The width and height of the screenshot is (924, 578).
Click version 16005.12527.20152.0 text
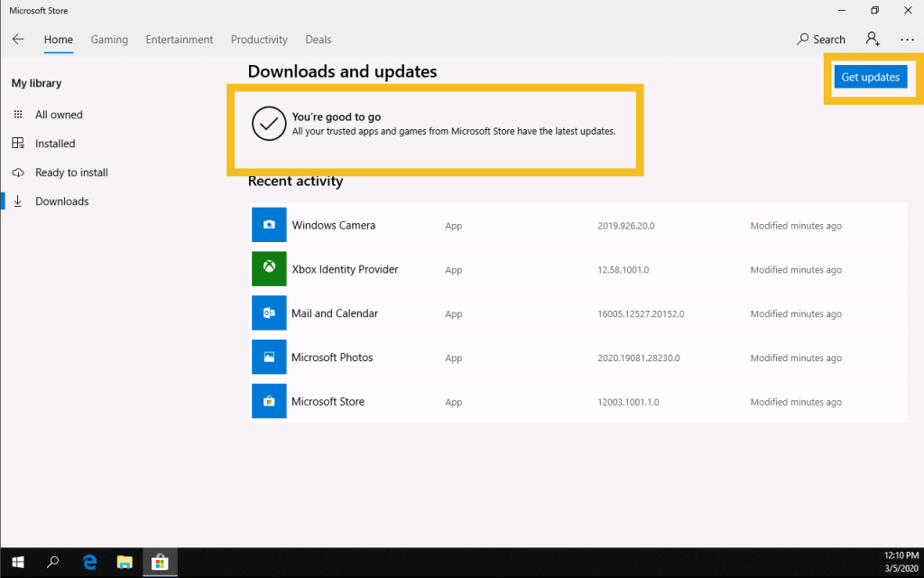(642, 313)
